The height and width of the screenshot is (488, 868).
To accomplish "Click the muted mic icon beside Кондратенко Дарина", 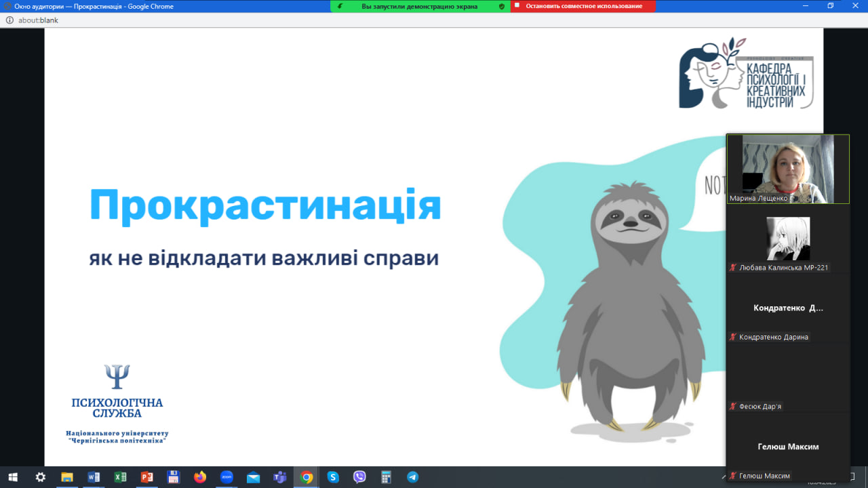I will point(733,337).
